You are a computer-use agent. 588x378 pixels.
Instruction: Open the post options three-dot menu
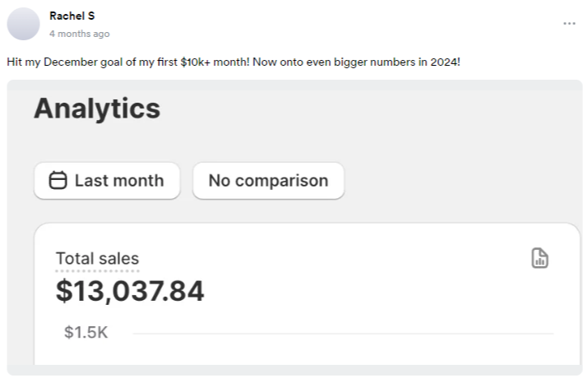point(569,24)
